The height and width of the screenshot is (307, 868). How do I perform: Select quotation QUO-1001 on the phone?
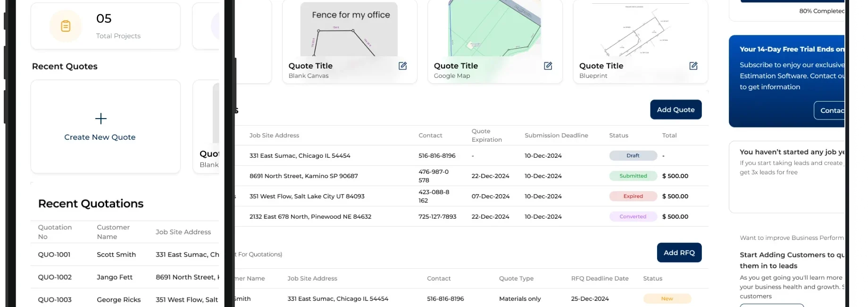click(54, 255)
